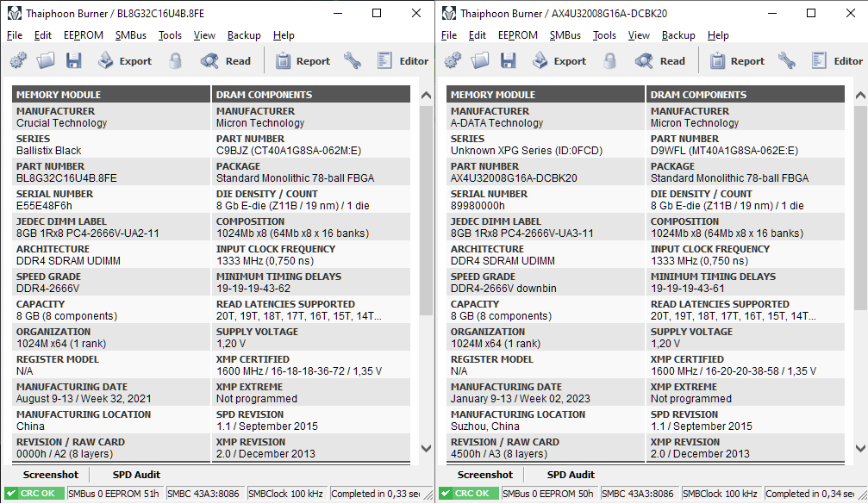868x504 pixels.
Task: Click 'A-DATA Technology' manufacturer value
Action: (496, 123)
